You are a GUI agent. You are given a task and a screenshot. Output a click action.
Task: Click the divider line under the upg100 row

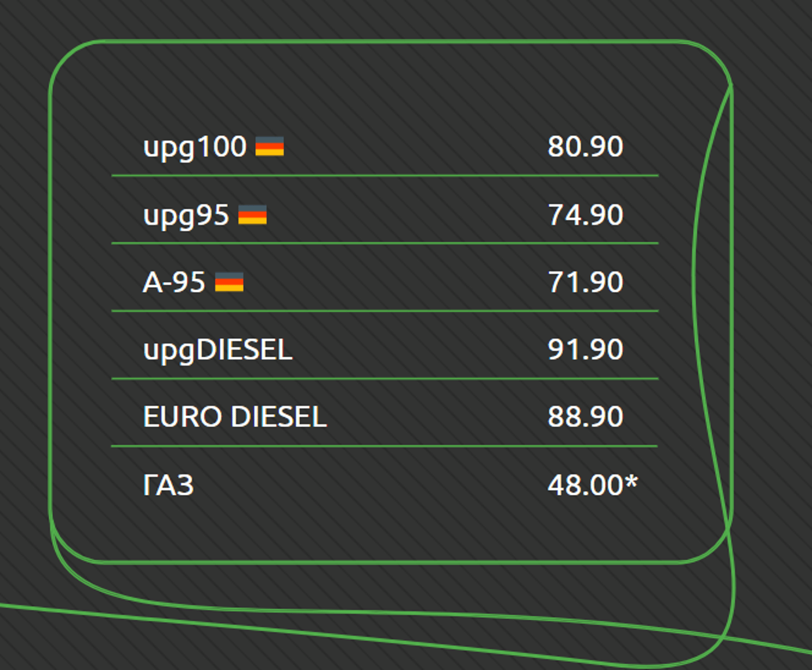[385, 175]
